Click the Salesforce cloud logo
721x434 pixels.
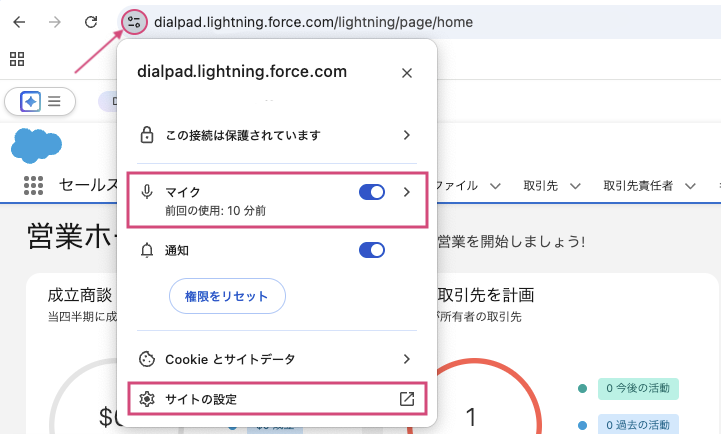[x=36, y=145]
